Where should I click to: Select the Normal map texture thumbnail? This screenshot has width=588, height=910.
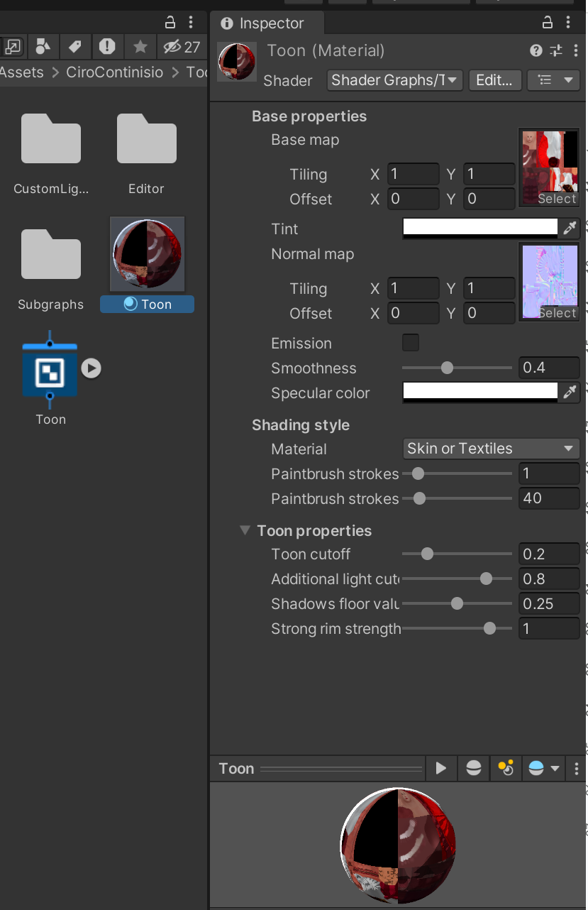pyautogui.click(x=550, y=281)
